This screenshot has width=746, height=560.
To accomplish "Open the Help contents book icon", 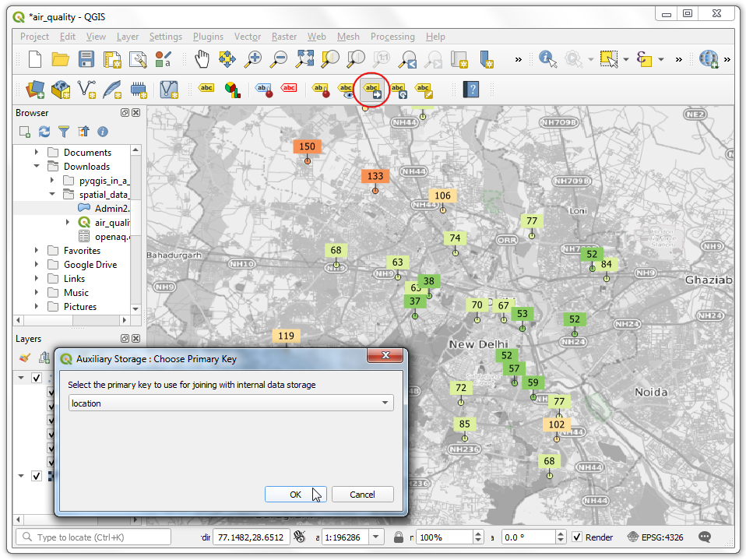I will [x=471, y=89].
